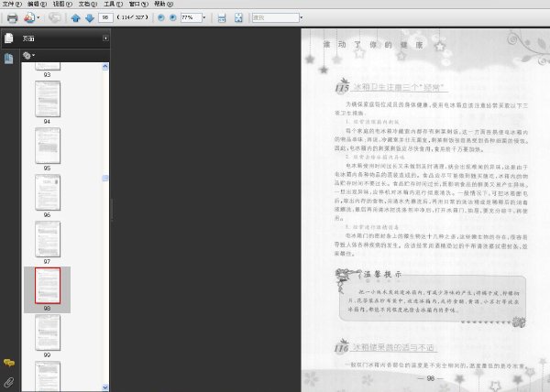This screenshot has width=550, height=392.
Task: Open the 视图 (View) menu
Action: [62, 4]
